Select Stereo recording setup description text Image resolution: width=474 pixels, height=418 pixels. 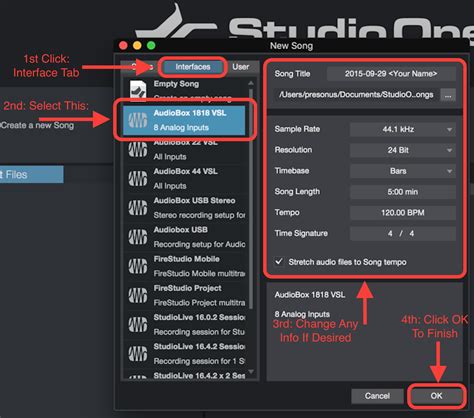[199, 215]
